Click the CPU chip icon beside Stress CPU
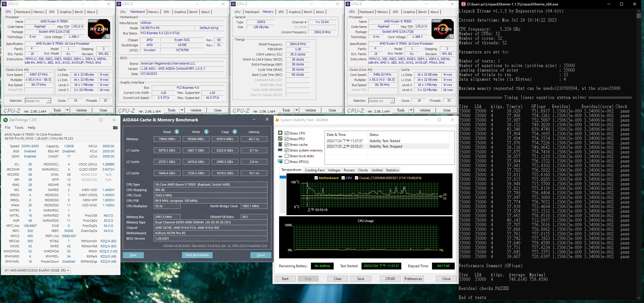644x303 pixels. (x=280, y=133)
